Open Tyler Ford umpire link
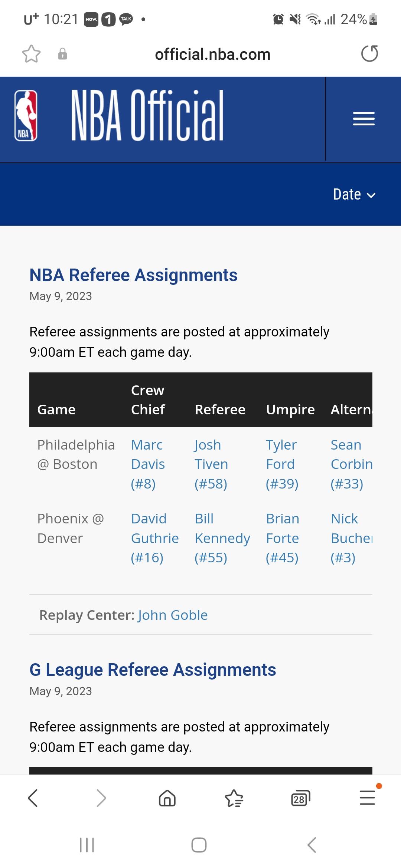Screen dimensions: 401x868 coord(282,464)
